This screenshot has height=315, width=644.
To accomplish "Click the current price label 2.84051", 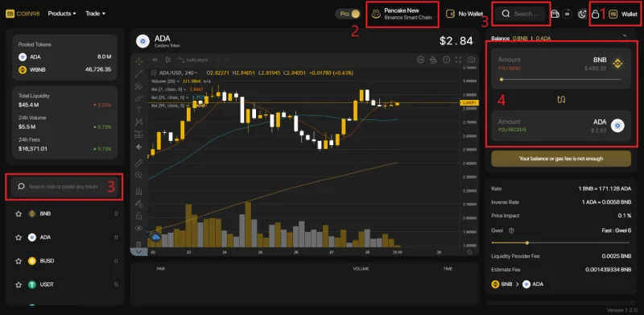I will (469, 102).
